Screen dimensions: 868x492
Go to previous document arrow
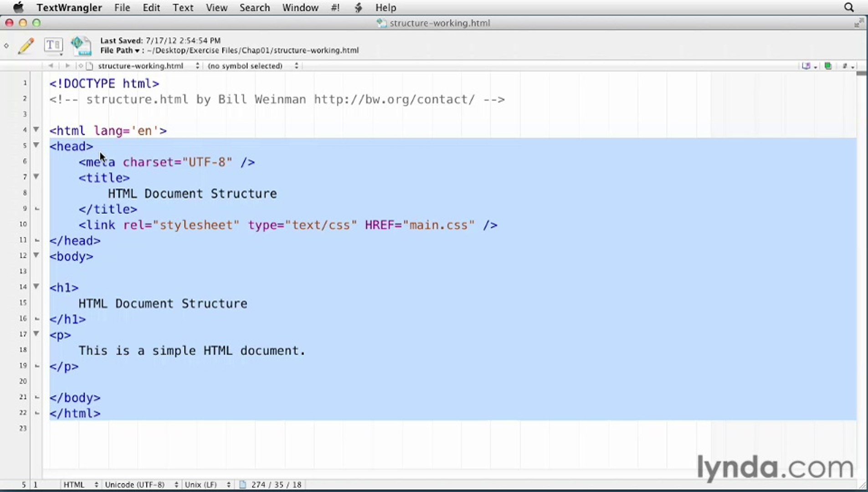(x=51, y=66)
